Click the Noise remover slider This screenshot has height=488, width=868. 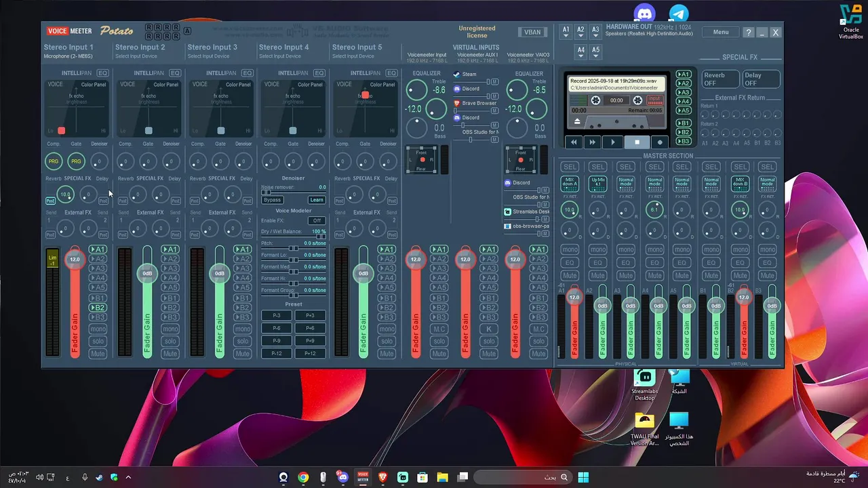coord(294,192)
